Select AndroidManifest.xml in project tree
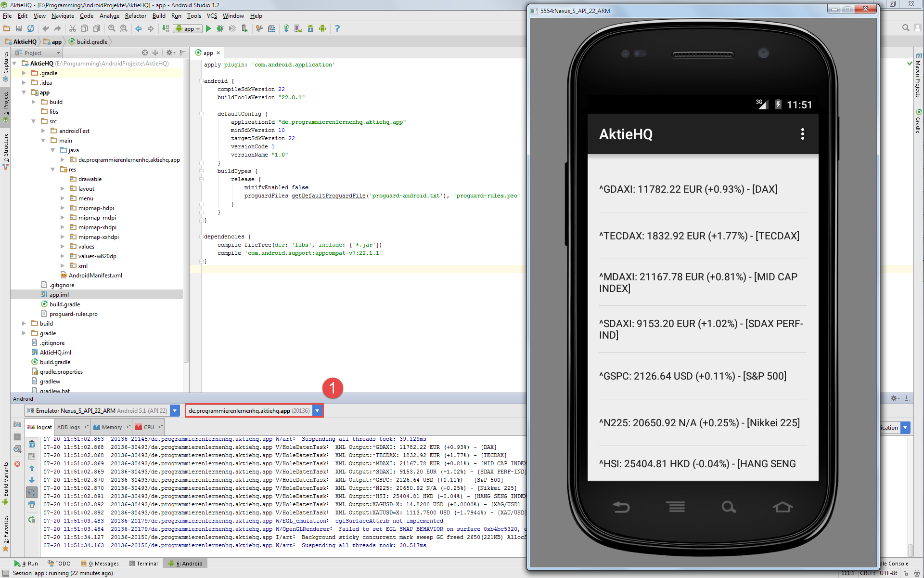 (91, 276)
